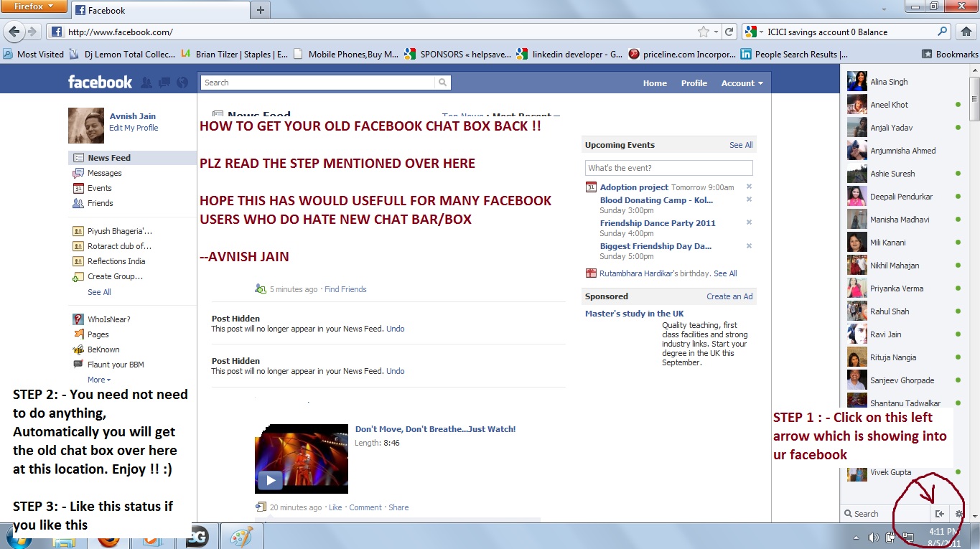Screen dimensions: 980x549
Task: Dismiss Adoption project event with X
Action: point(749,187)
